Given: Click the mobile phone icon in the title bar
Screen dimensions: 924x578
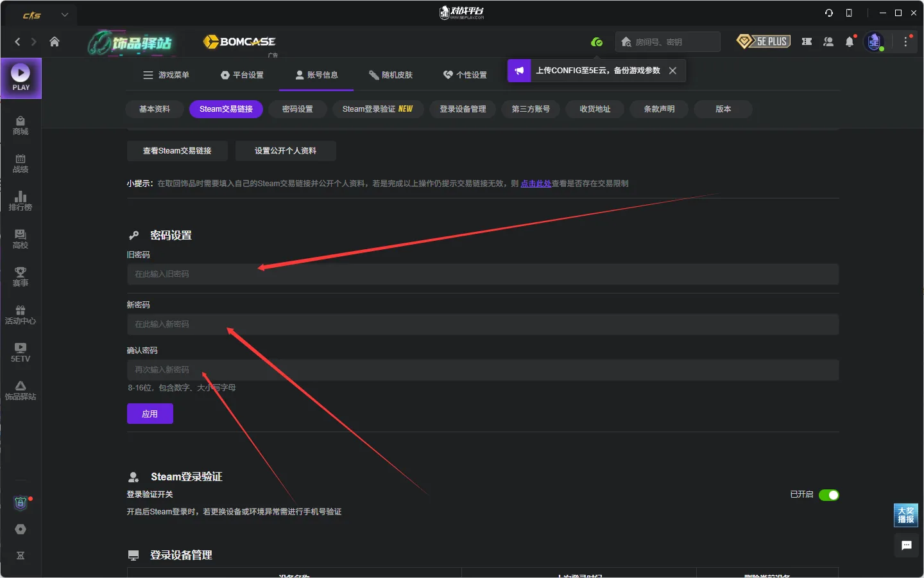Looking at the screenshot, I should [849, 13].
